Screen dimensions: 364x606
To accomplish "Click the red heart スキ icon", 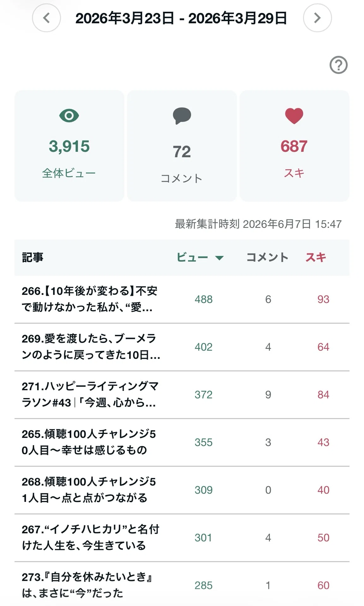I will click(294, 116).
